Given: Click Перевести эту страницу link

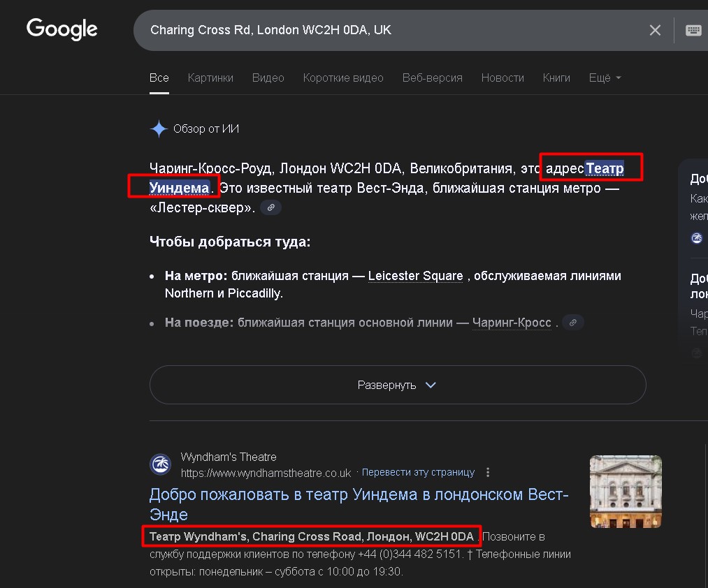Looking at the screenshot, I should 418,473.
